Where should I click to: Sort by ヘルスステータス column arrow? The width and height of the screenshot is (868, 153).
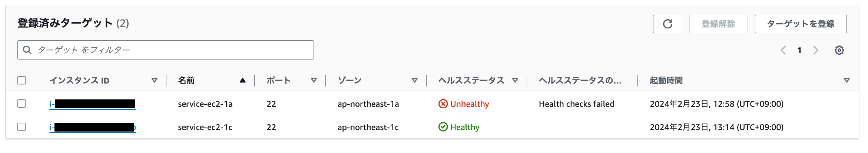tap(515, 80)
